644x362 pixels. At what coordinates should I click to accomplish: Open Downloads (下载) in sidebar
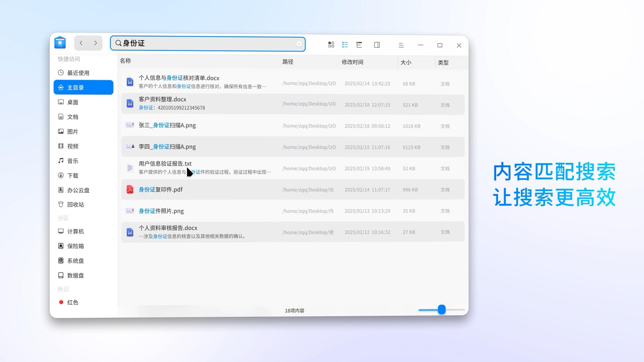72,176
